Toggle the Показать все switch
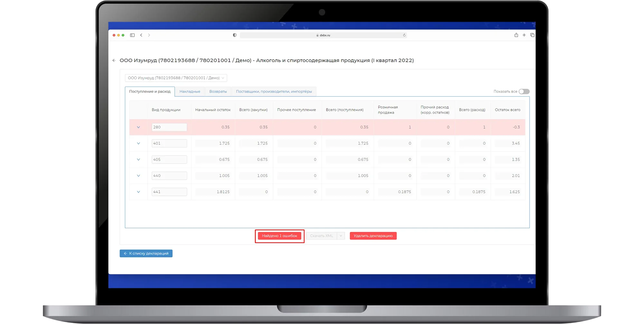 point(524,91)
